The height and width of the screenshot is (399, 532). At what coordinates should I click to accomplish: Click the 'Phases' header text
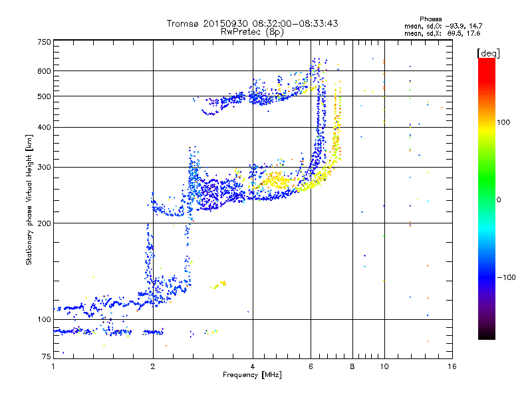[430, 19]
